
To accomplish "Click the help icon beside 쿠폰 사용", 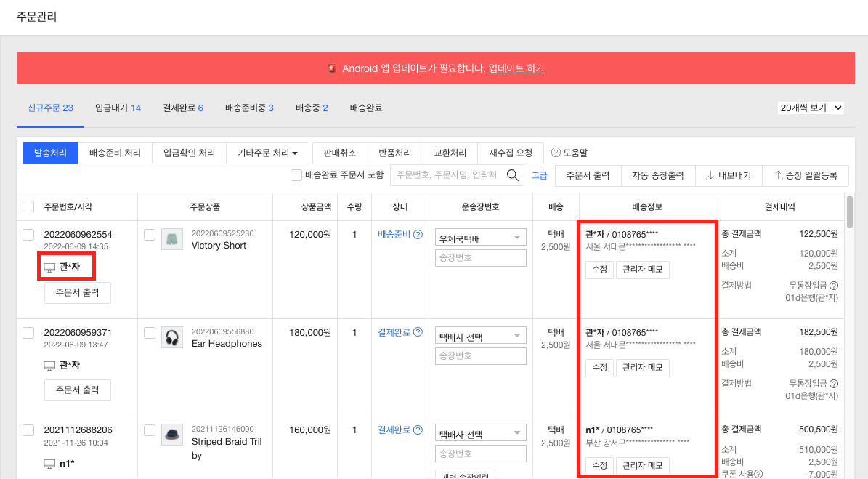I will [758, 474].
